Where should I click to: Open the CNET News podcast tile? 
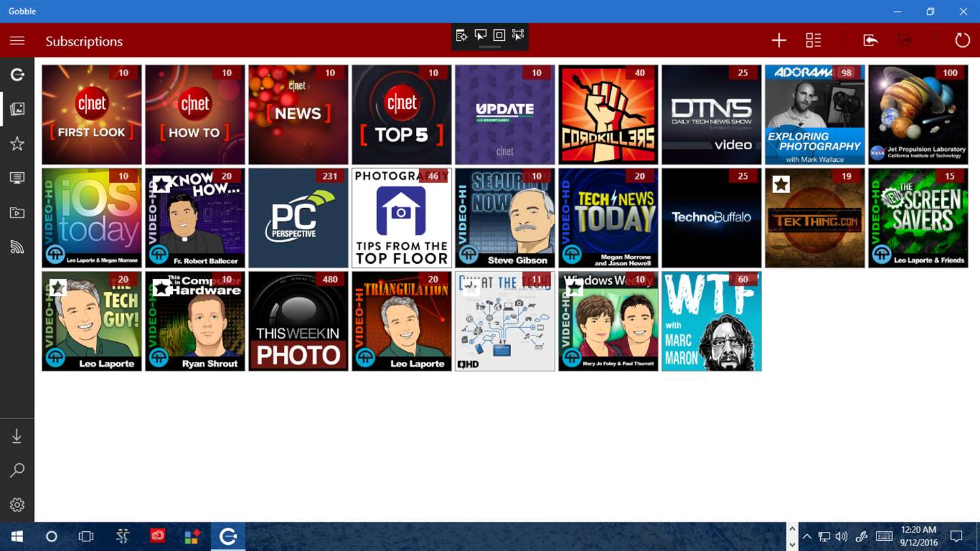pyautogui.click(x=298, y=115)
